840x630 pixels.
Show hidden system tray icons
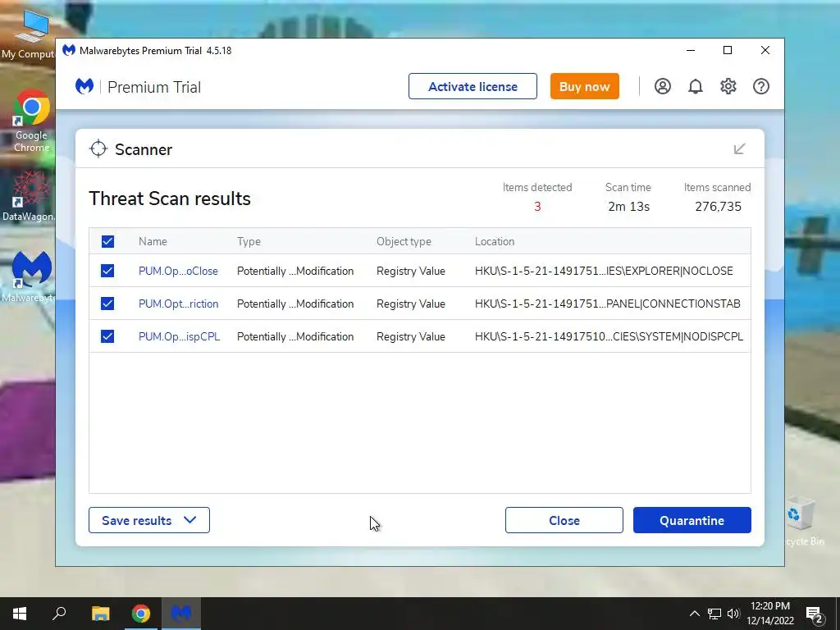click(694, 614)
